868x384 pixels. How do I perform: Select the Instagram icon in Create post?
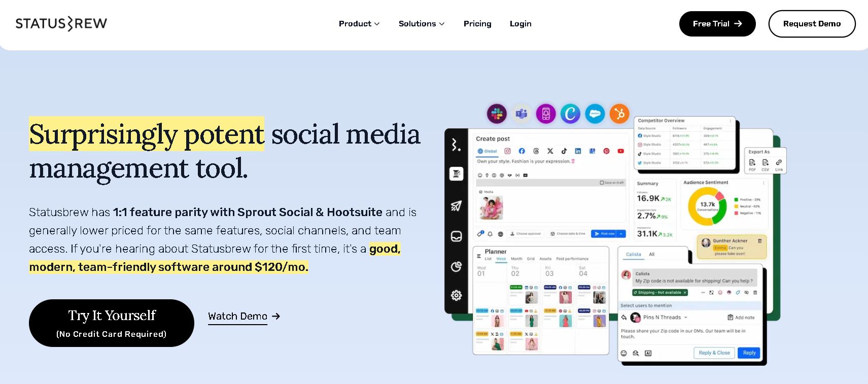(507, 151)
